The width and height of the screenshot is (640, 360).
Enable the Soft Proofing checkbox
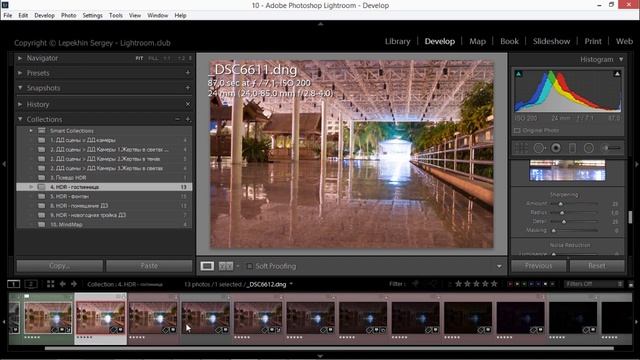[x=249, y=266]
